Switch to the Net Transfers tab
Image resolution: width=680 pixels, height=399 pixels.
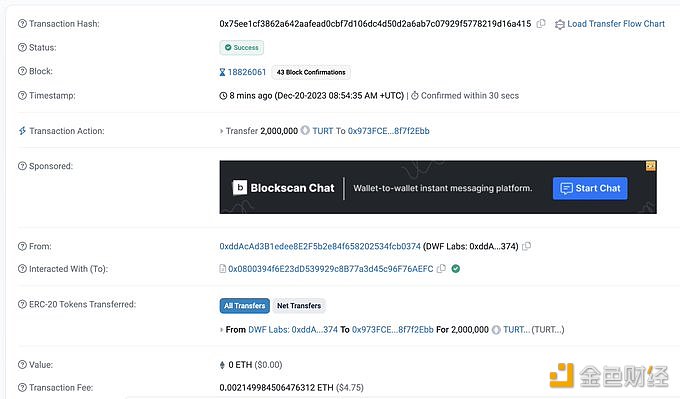point(299,306)
